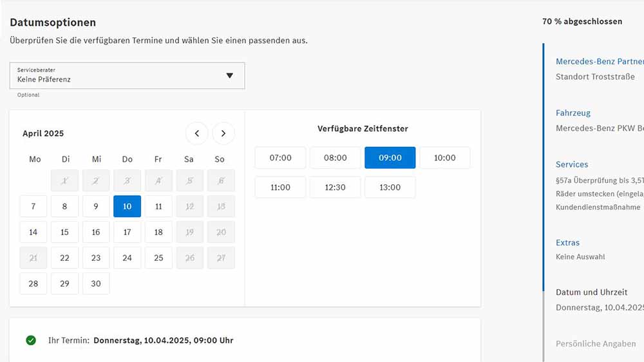Go to previous month with left chevron

tap(196, 133)
